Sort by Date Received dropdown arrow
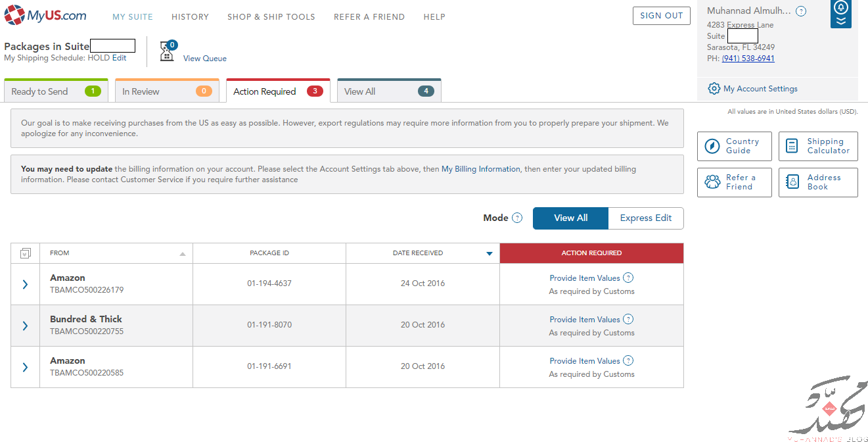 click(x=489, y=254)
